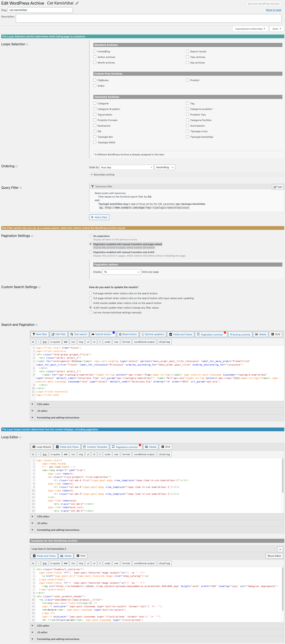
Task: Click the code quicktag in search editor
Action: pos(107,342)
